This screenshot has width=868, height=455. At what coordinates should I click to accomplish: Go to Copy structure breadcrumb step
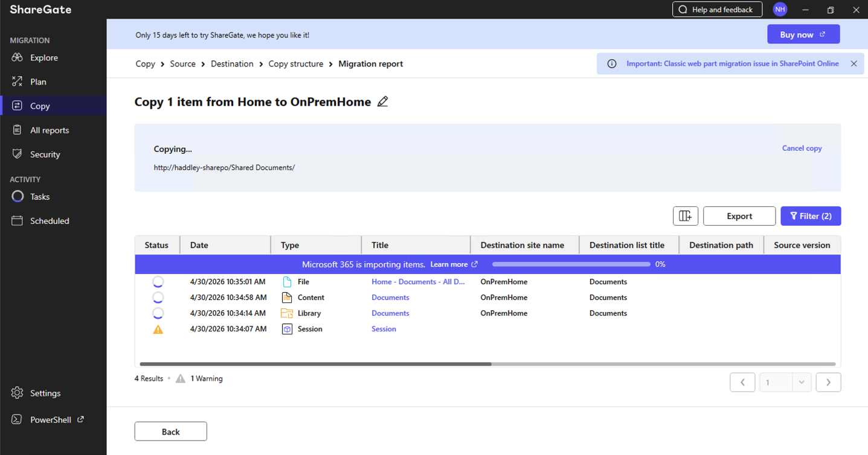pos(296,63)
